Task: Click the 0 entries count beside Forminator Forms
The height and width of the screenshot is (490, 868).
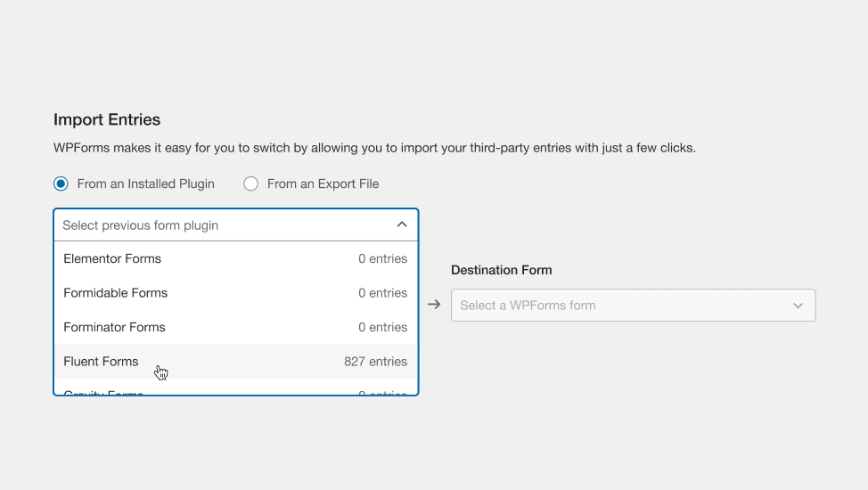Action: click(382, 327)
